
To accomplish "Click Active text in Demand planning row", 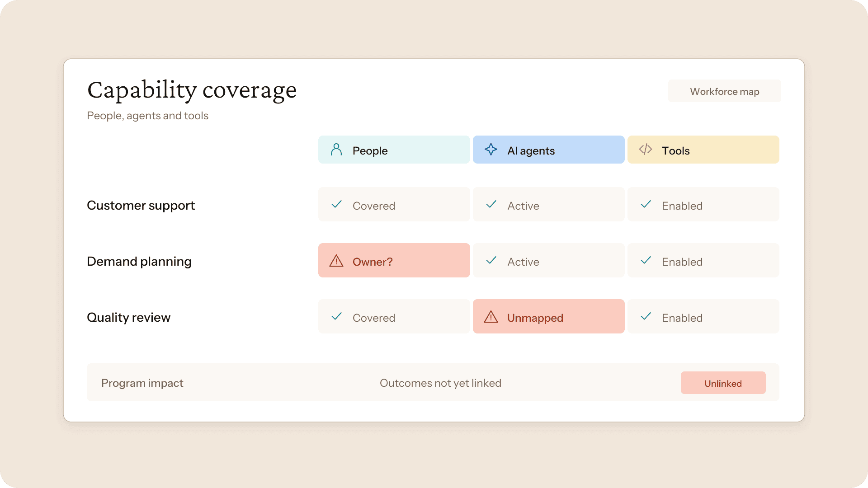I will pos(523,262).
